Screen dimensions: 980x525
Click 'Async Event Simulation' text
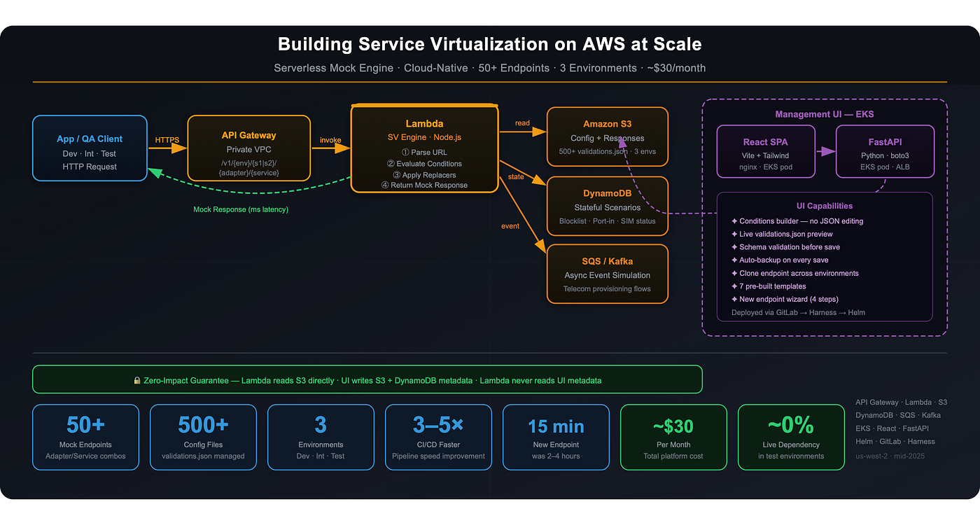(x=607, y=275)
